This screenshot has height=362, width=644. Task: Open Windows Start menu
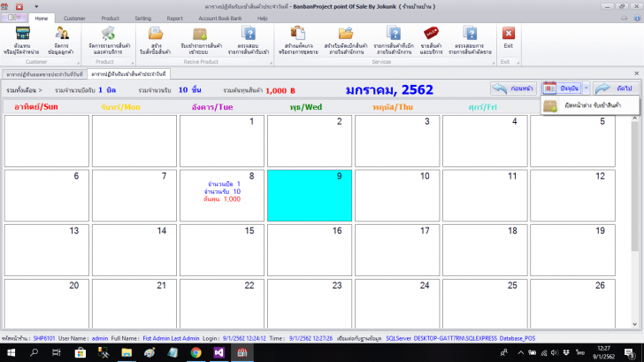pyautogui.click(x=11, y=352)
